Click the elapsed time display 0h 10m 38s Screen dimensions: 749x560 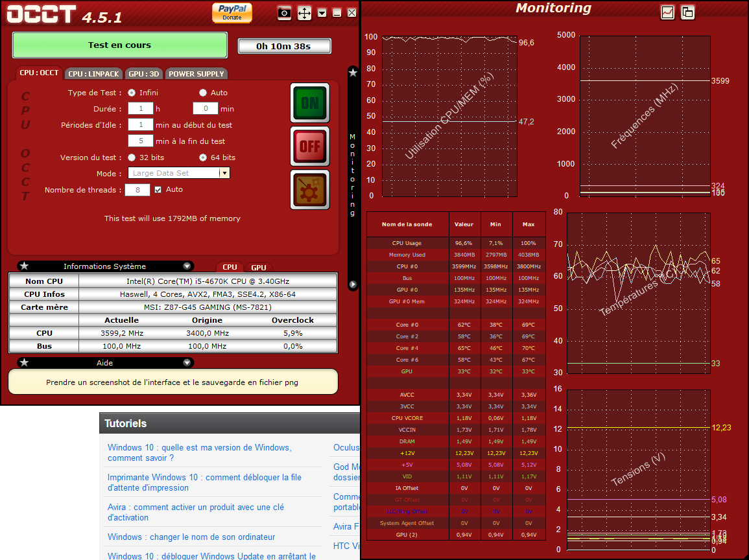pos(284,46)
